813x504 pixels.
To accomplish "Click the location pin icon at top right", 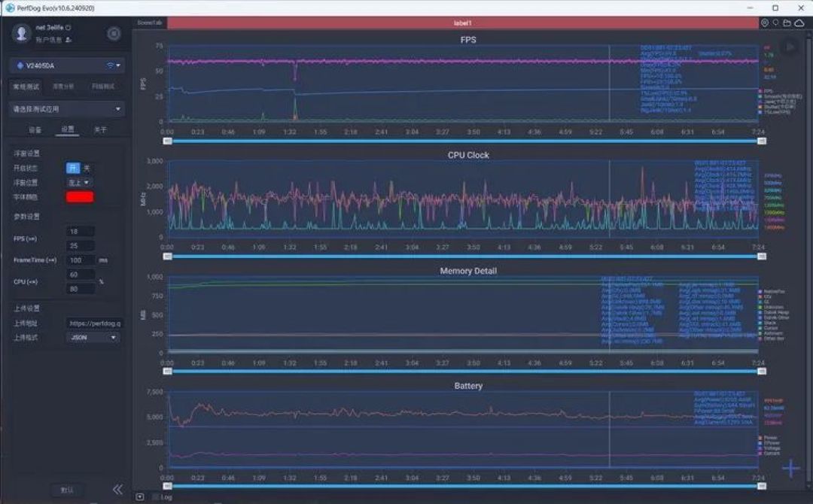I will point(765,23).
